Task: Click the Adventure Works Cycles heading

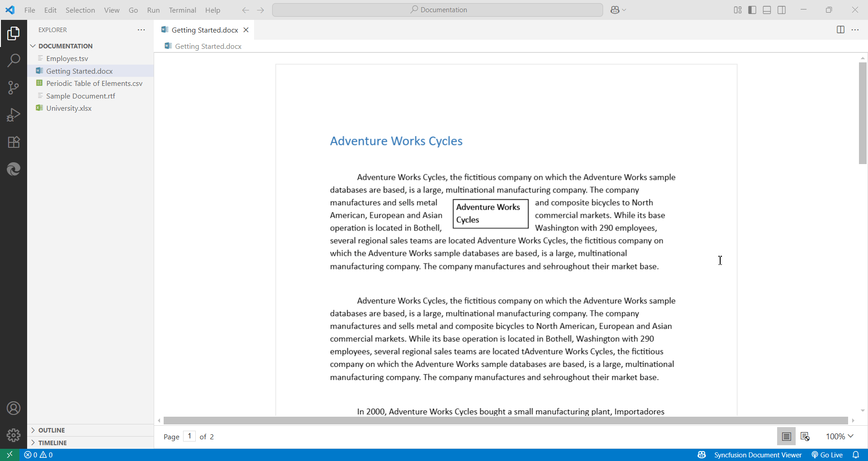Action: (x=396, y=141)
